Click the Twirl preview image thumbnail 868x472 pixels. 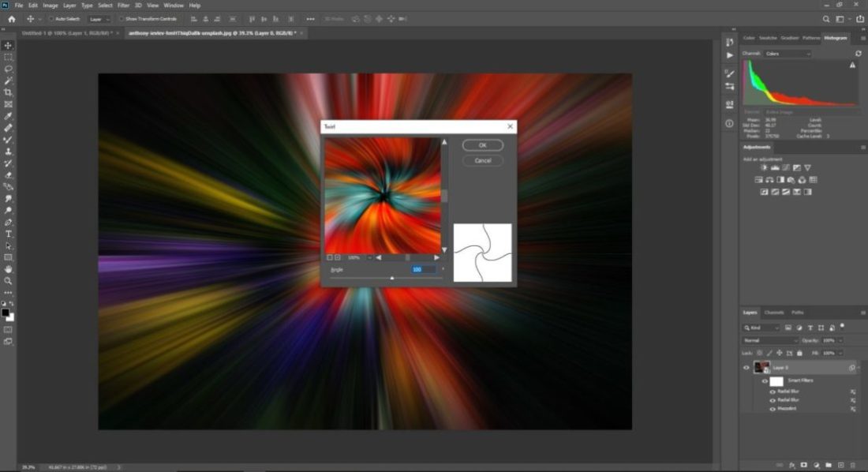[383, 196]
